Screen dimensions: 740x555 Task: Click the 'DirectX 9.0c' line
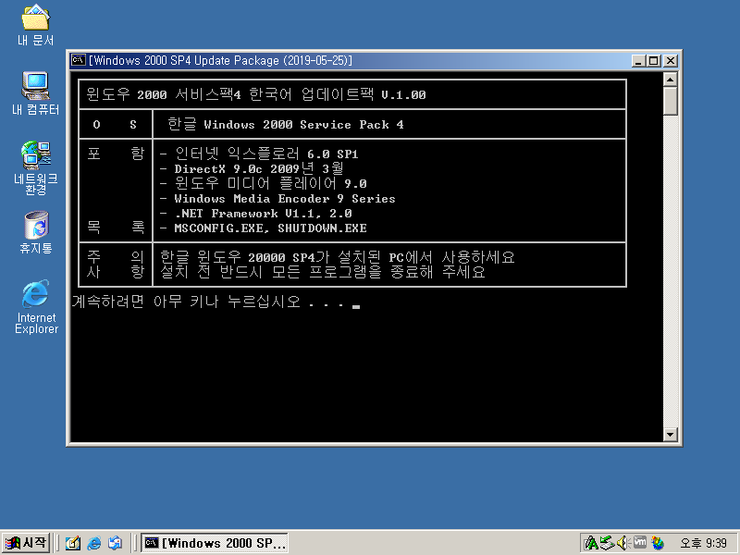click(251, 168)
